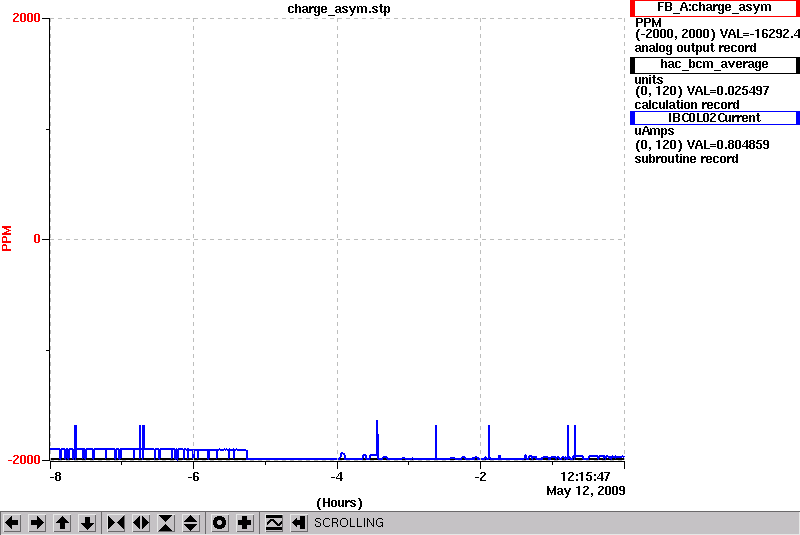Click the -8 x-axis tick label

pos(55,477)
